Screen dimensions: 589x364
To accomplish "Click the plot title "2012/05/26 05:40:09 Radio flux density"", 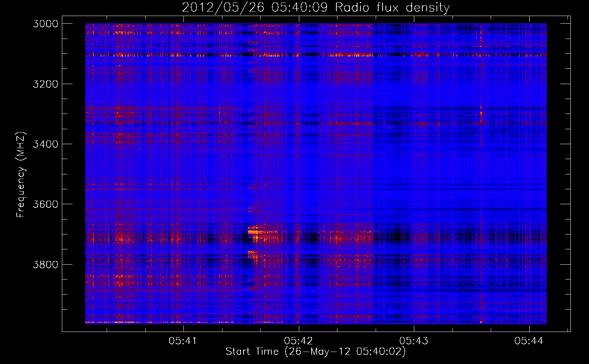I will (x=316, y=7).
